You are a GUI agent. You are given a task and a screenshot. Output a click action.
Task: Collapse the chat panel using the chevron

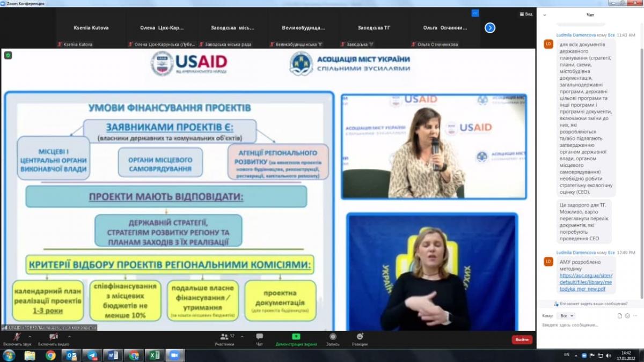(x=545, y=15)
